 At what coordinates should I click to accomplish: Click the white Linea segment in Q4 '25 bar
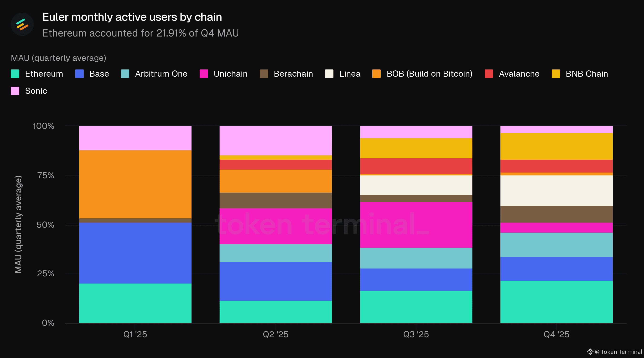pyautogui.click(x=556, y=191)
